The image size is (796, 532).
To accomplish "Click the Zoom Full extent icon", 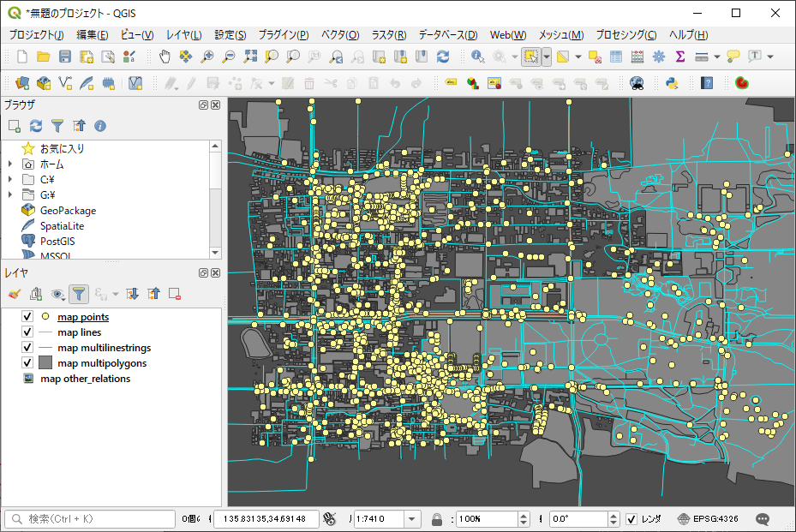I will pyautogui.click(x=250, y=57).
